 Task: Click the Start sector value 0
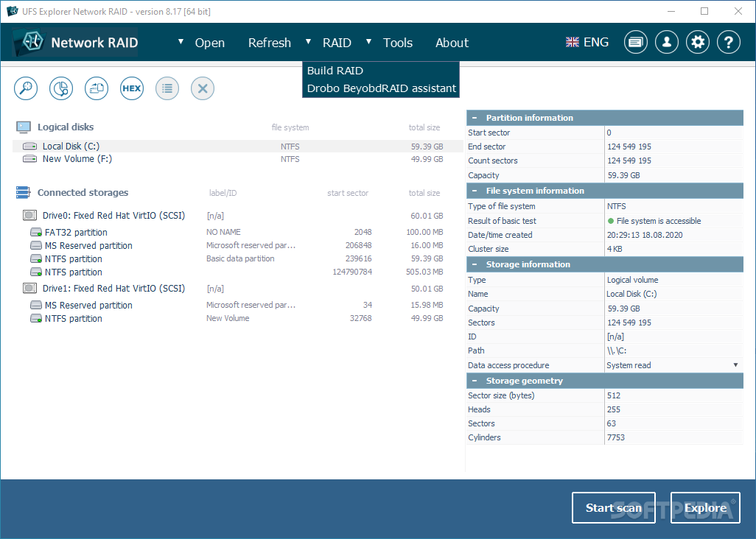point(609,133)
